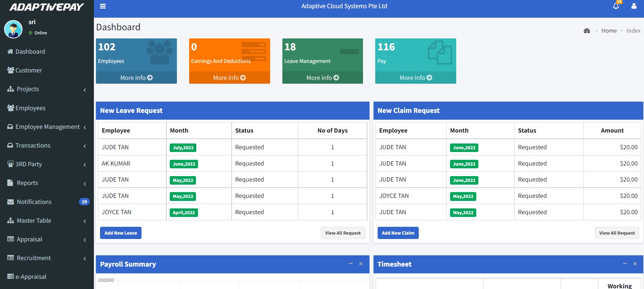Viewport: 644px width, 289px height.
Task: Expand the Reports submenu chevron
Action: tap(85, 184)
